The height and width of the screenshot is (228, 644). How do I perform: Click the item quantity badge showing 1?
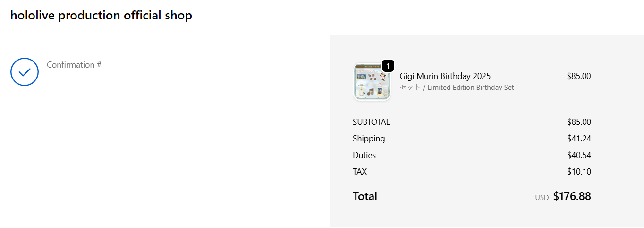(388, 66)
